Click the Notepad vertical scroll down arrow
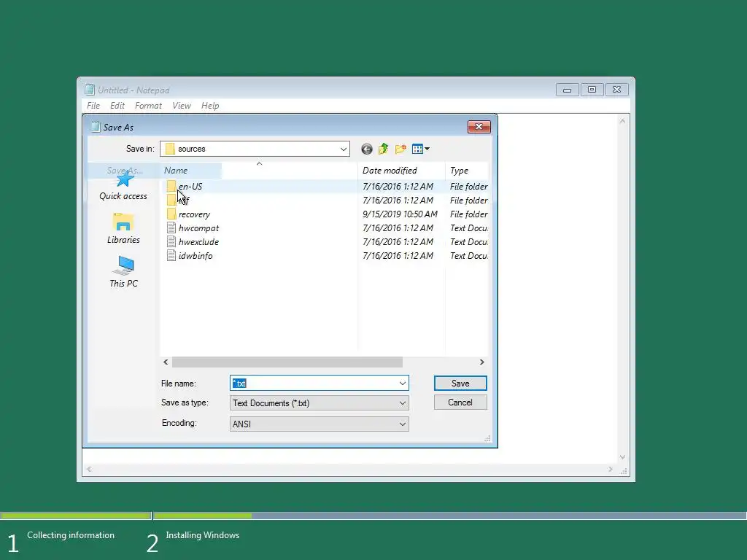747x560 pixels. [x=622, y=457]
